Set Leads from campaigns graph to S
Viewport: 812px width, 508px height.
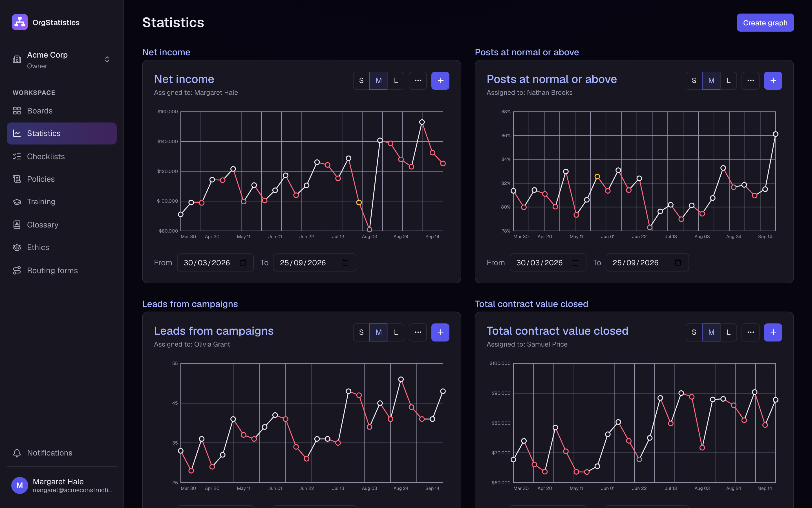pos(361,332)
